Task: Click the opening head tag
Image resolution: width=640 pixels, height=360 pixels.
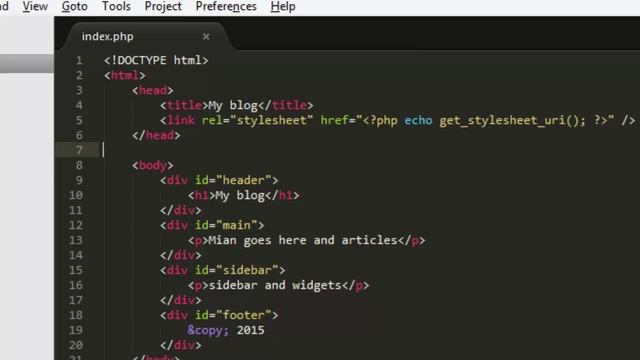Action: click(x=153, y=91)
